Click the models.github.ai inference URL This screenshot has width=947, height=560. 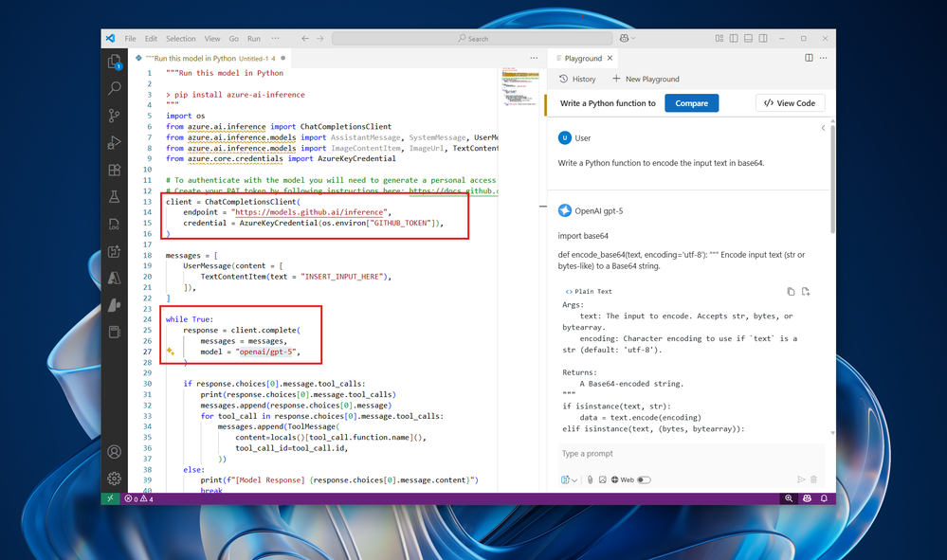[309, 212]
